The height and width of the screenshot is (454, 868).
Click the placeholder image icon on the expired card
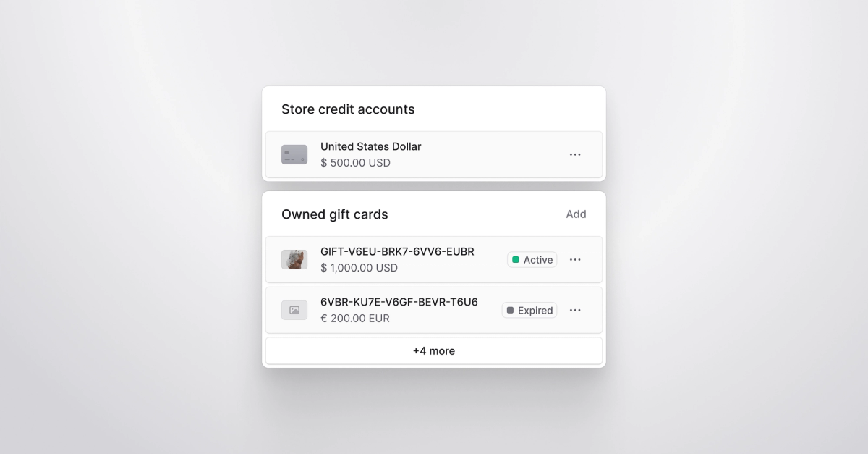pos(294,310)
